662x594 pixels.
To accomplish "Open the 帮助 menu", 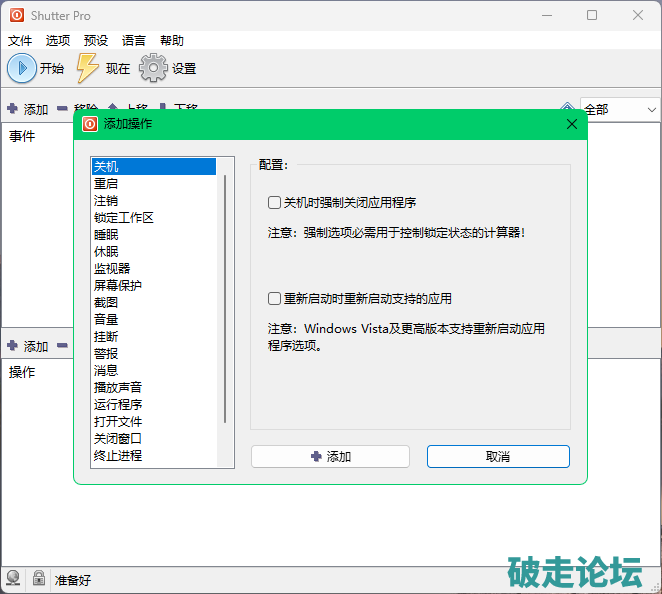I will [172, 41].
